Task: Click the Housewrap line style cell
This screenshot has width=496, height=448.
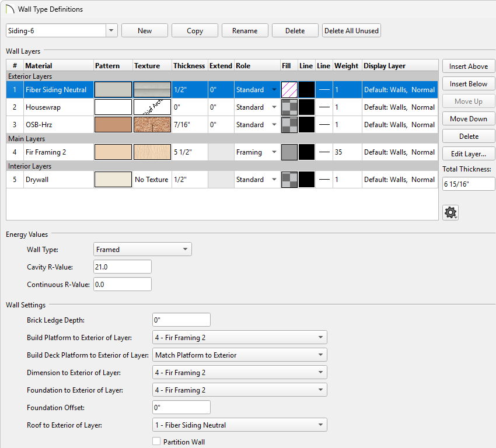Action: [324, 107]
